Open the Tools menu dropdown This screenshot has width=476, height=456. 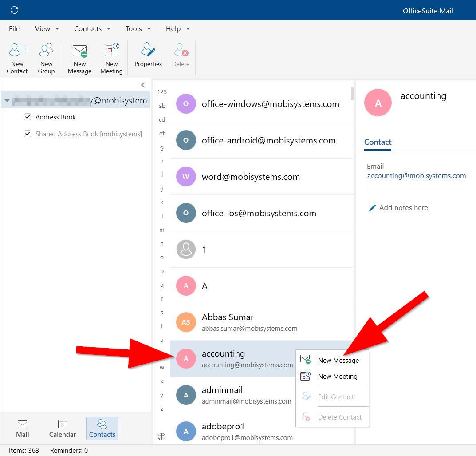coord(138,28)
